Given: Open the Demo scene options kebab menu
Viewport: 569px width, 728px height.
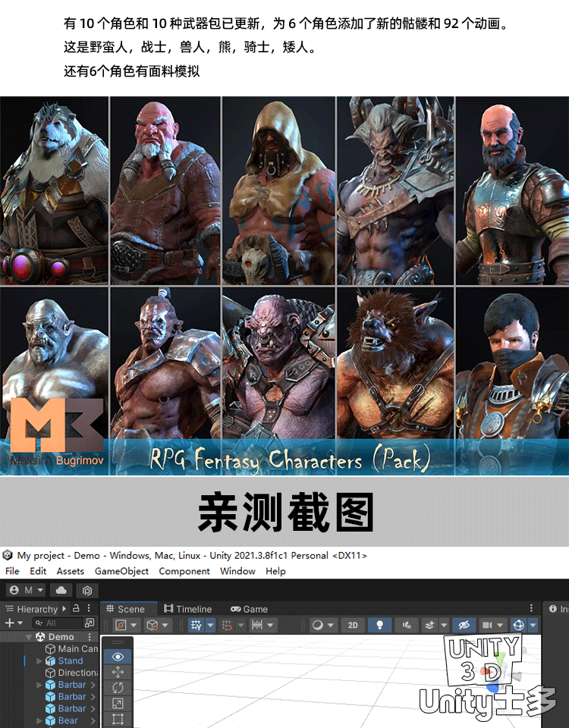Looking at the screenshot, I should pyautogui.click(x=90, y=636).
